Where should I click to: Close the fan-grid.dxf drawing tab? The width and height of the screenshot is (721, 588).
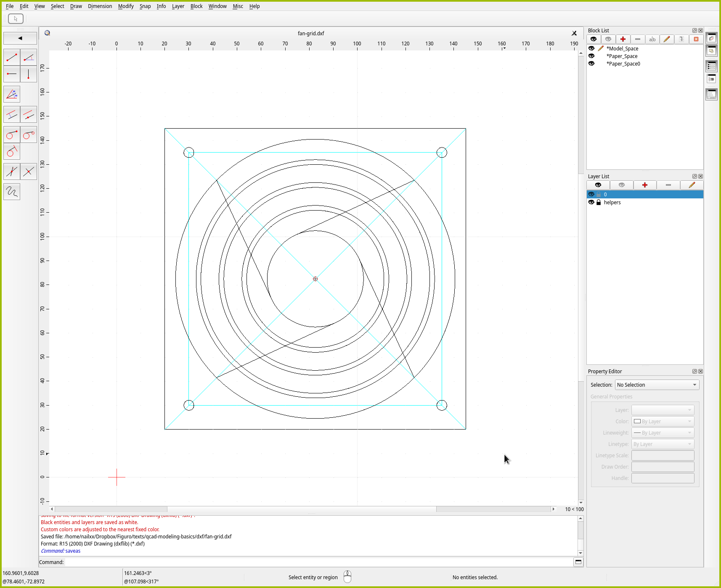[x=574, y=33]
